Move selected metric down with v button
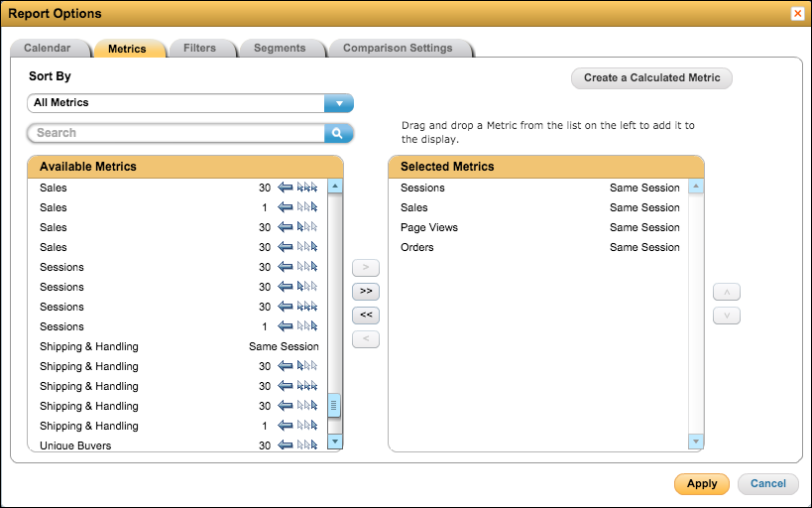 point(727,316)
